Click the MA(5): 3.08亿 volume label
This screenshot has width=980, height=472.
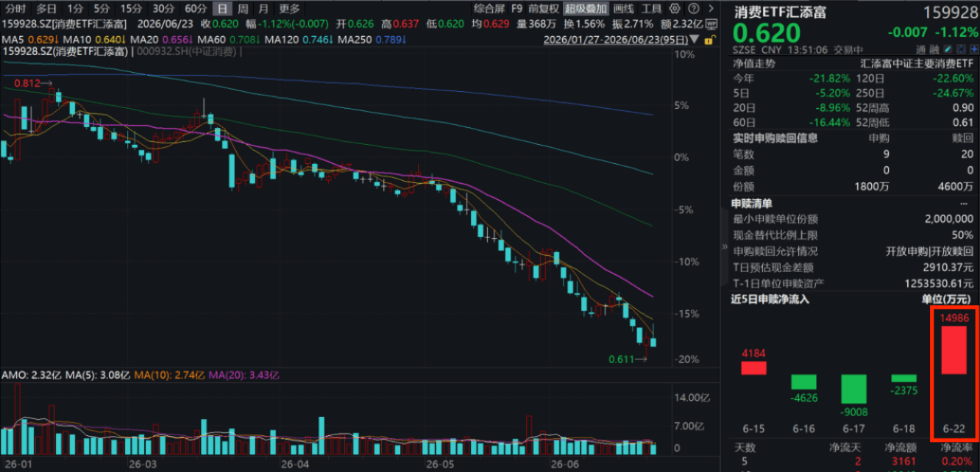(x=99, y=375)
